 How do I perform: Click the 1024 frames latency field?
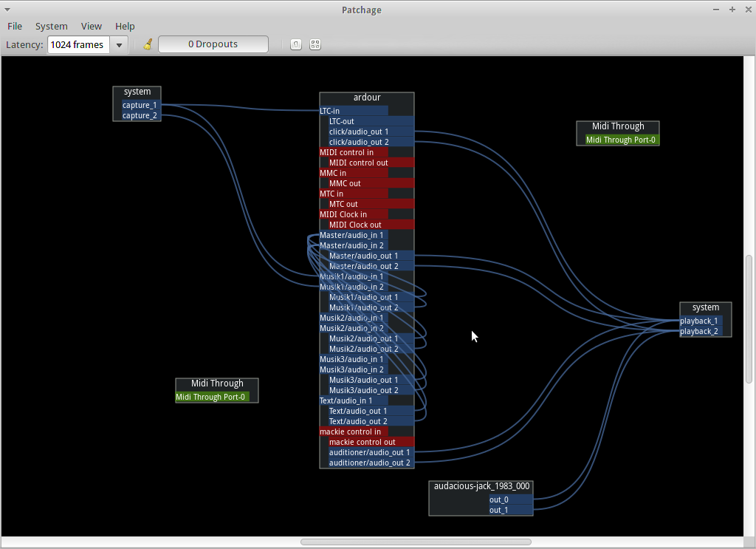coord(78,45)
